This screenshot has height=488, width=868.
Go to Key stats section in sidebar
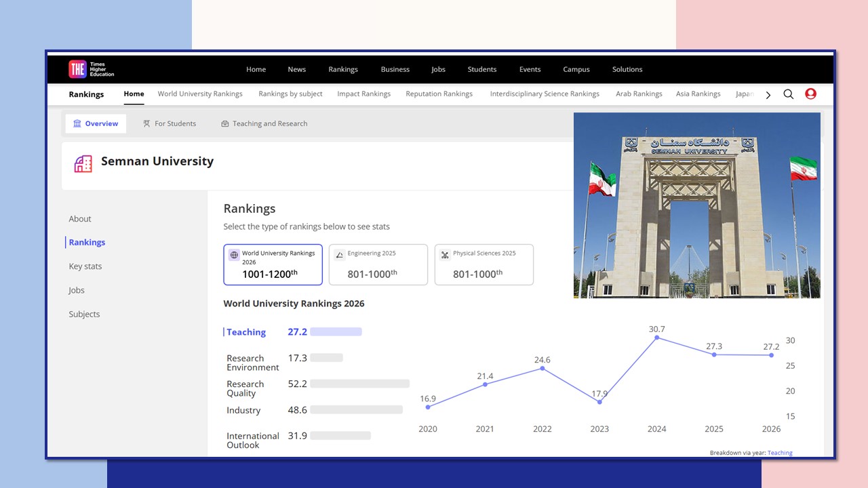(x=85, y=266)
